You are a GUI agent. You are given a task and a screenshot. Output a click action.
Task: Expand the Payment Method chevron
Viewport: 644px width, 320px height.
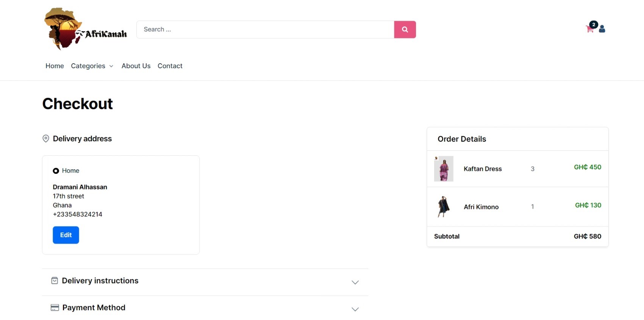pos(355,309)
